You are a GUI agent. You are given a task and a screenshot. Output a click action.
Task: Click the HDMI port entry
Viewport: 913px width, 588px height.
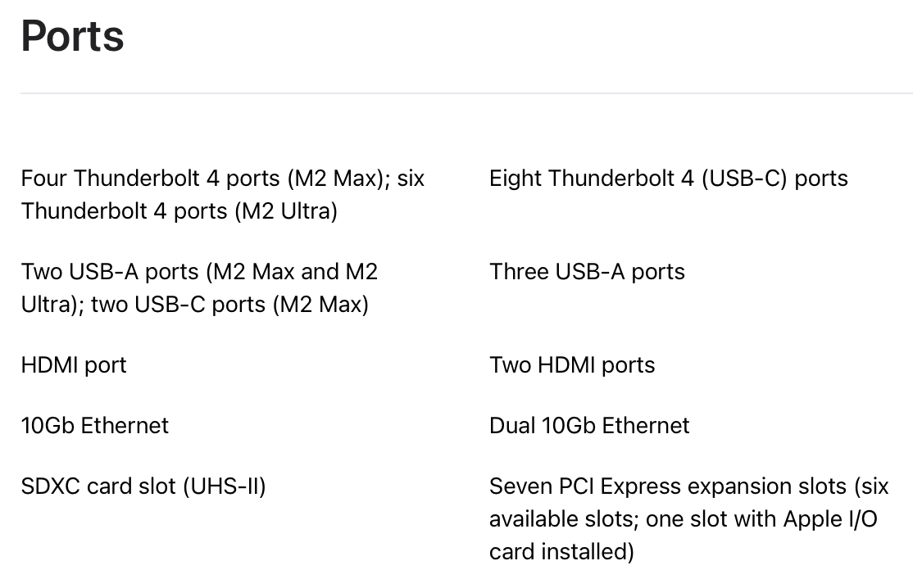pyautogui.click(x=74, y=365)
